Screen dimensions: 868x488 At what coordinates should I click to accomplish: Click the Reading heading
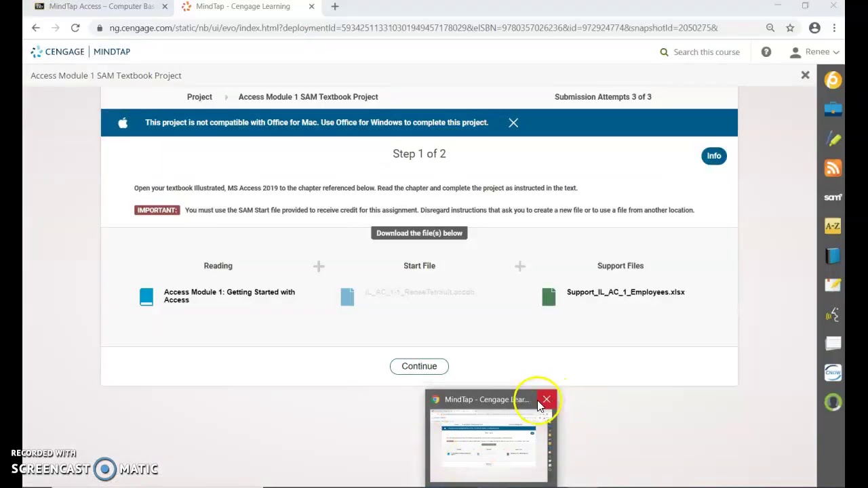tap(218, 266)
